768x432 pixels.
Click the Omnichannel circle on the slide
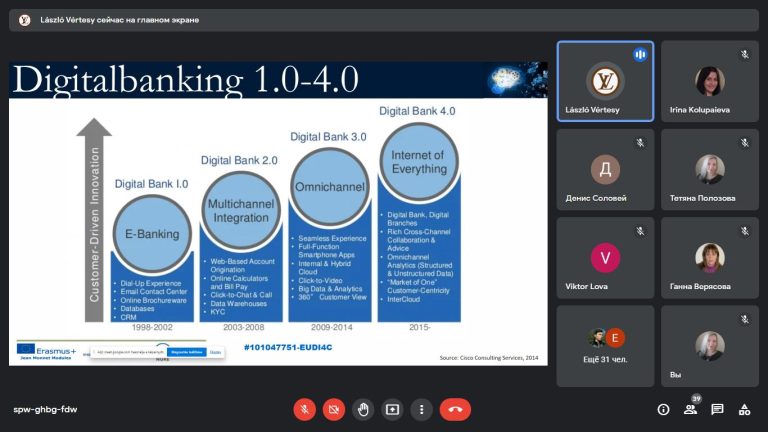(330, 187)
